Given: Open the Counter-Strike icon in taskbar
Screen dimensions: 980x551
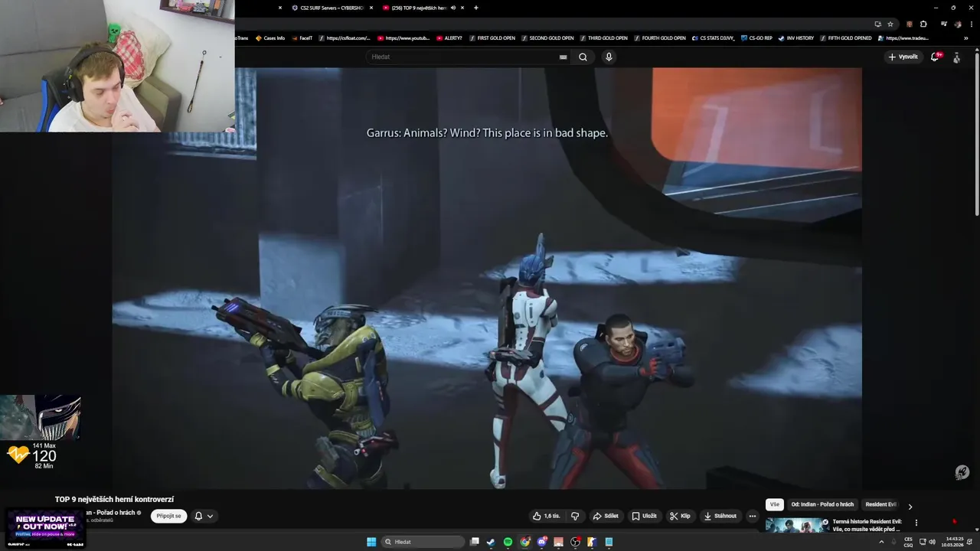Looking at the screenshot, I should pyautogui.click(x=592, y=542).
